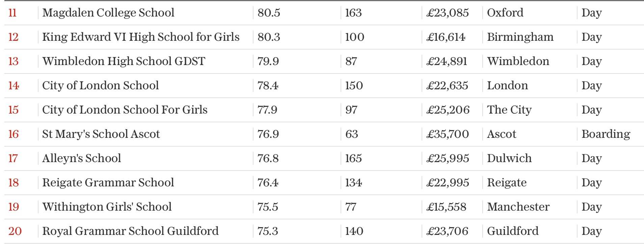Click the Manchester location cell

point(518,207)
